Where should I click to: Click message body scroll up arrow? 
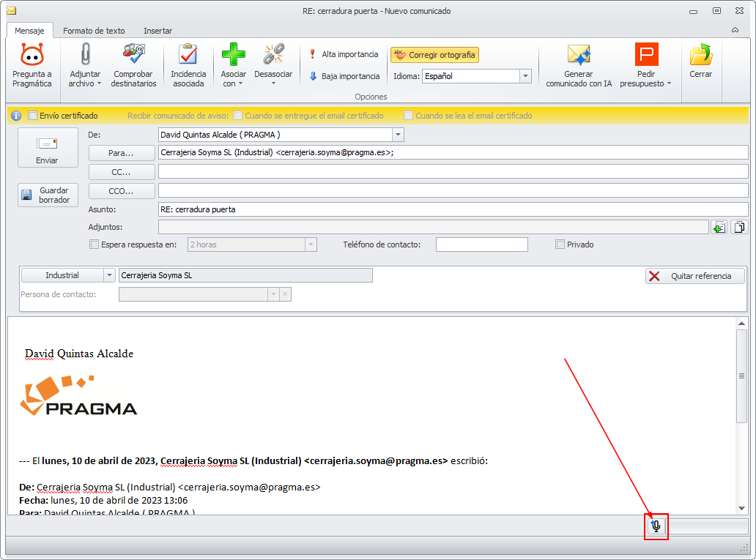(741, 324)
